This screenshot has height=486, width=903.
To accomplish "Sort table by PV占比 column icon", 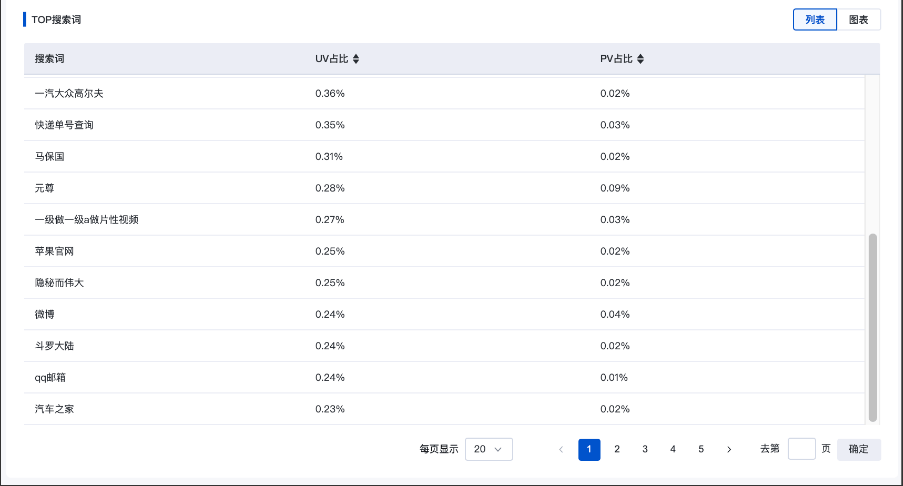I will click(x=641, y=59).
